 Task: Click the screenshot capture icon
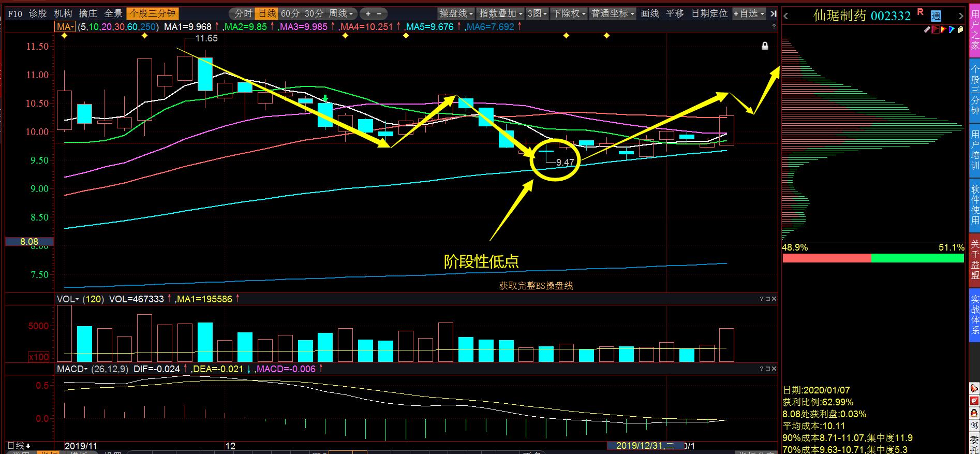pyautogui.click(x=975, y=427)
